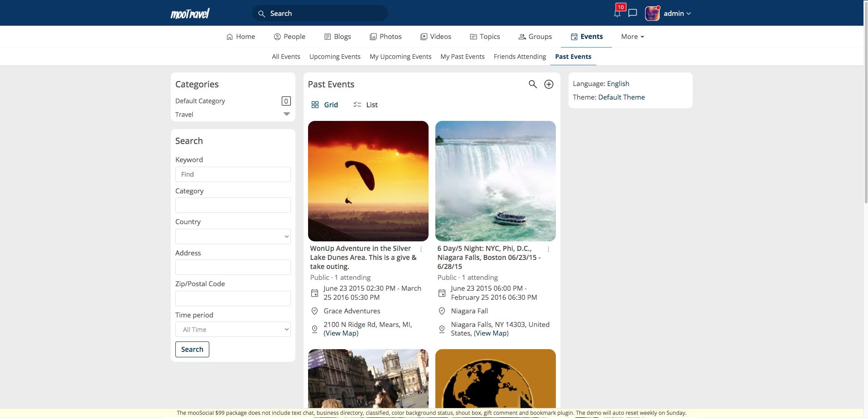This screenshot has width=868, height=418.
Task: Go to the Groups menu item
Action: [535, 37]
